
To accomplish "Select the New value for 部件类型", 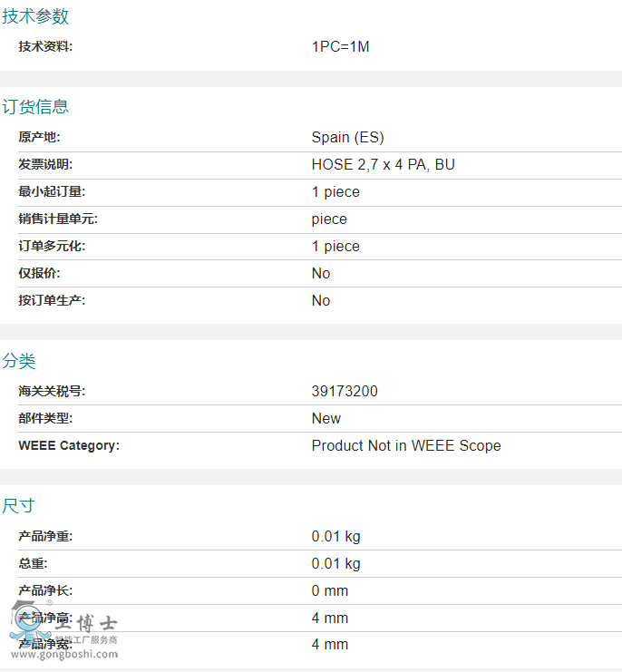I will click(326, 419).
